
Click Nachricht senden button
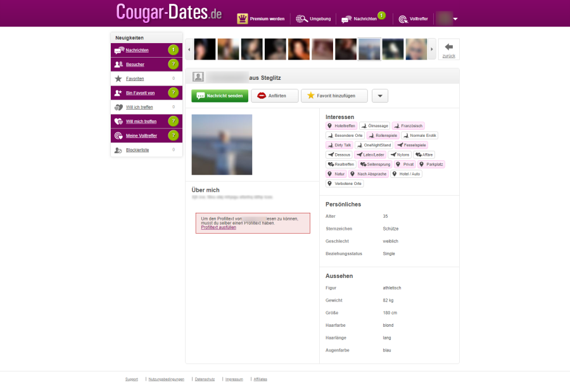click(x=220, y=96)
